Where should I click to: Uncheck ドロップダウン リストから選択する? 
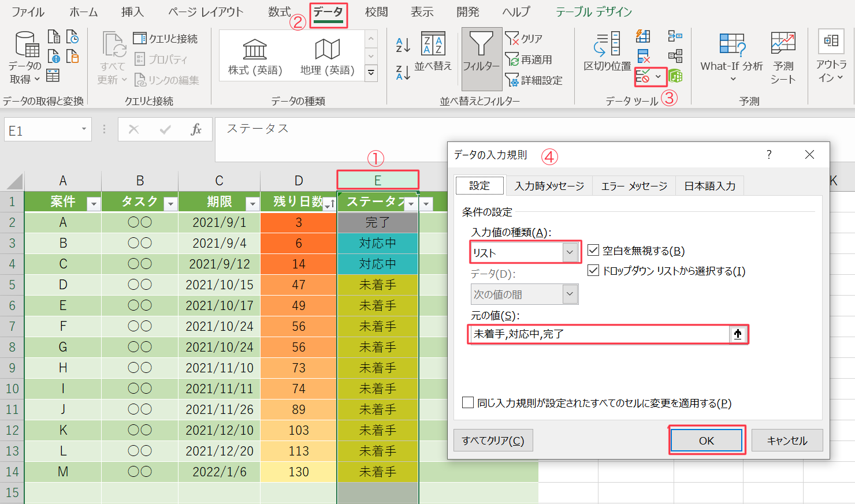[x=593, y=270]
